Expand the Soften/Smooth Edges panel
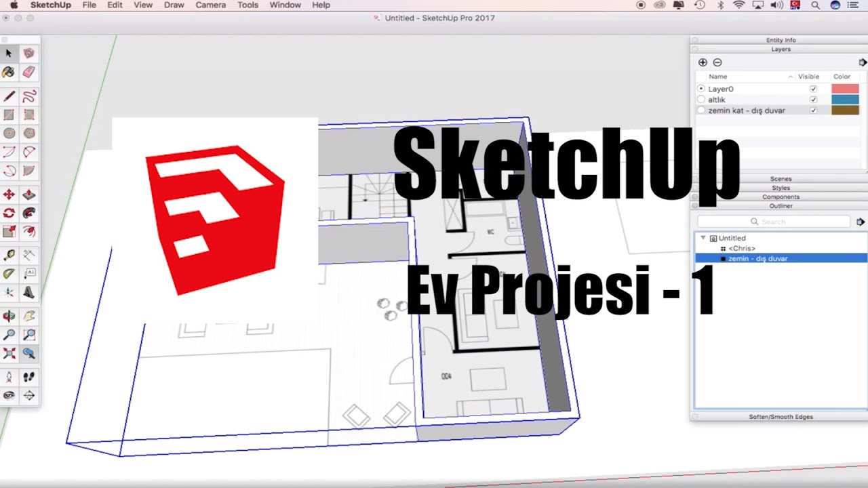This screenshot has width=868, height=488. tap(779, 417)
